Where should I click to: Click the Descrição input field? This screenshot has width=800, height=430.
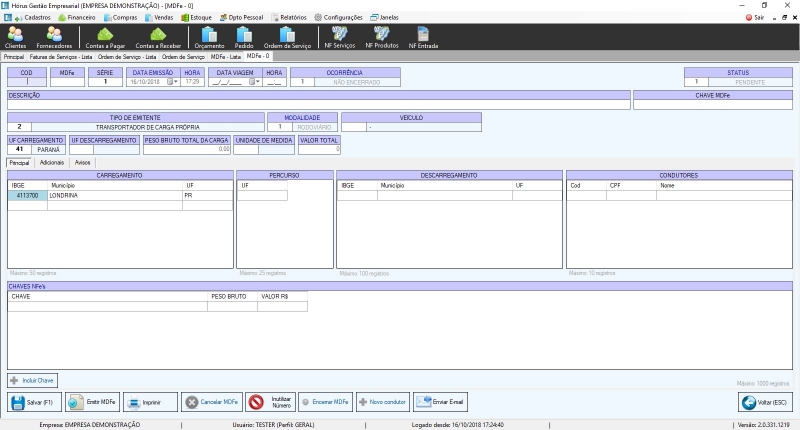(x=319, y=105)
